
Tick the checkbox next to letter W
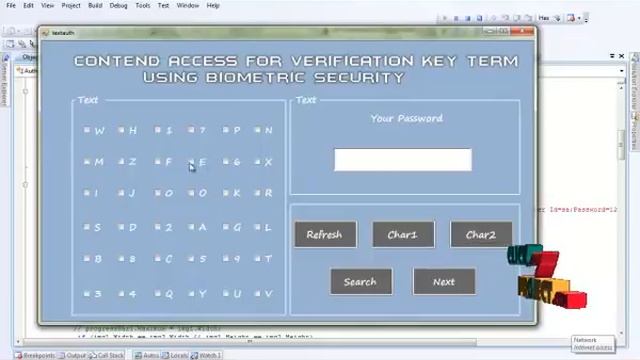pyautogui.click(x=87, y=130)
